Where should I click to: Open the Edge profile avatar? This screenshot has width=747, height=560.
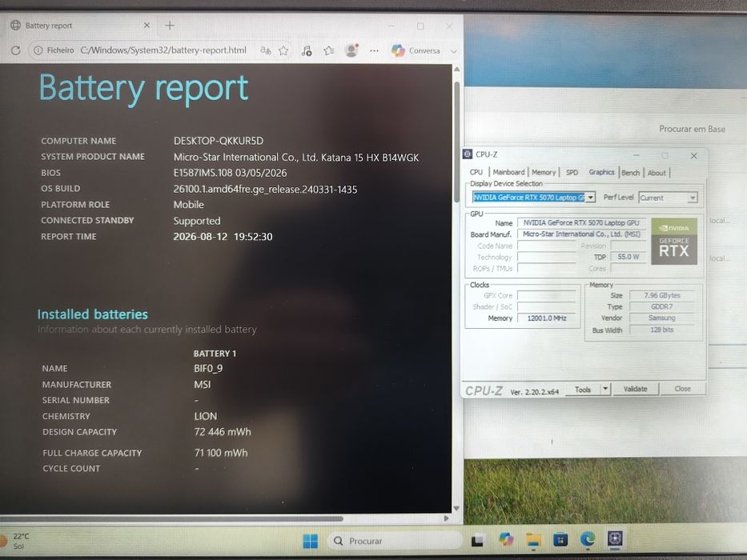(351, 50)
